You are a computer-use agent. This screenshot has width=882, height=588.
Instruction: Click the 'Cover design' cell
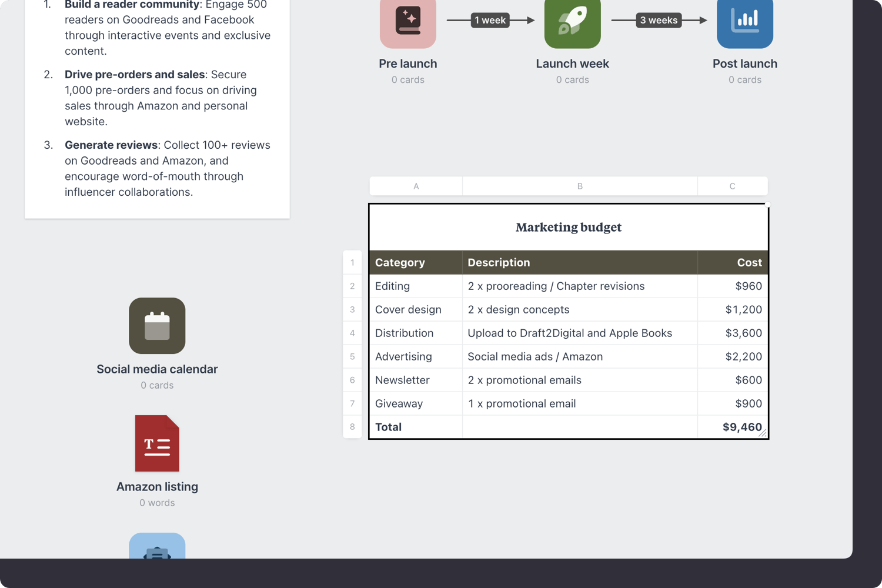(416, 309)
